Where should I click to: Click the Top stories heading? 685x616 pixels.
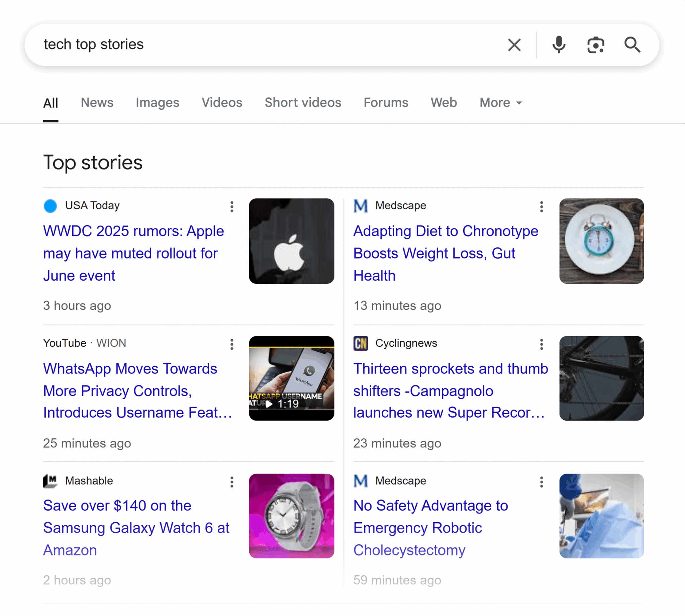93,163
